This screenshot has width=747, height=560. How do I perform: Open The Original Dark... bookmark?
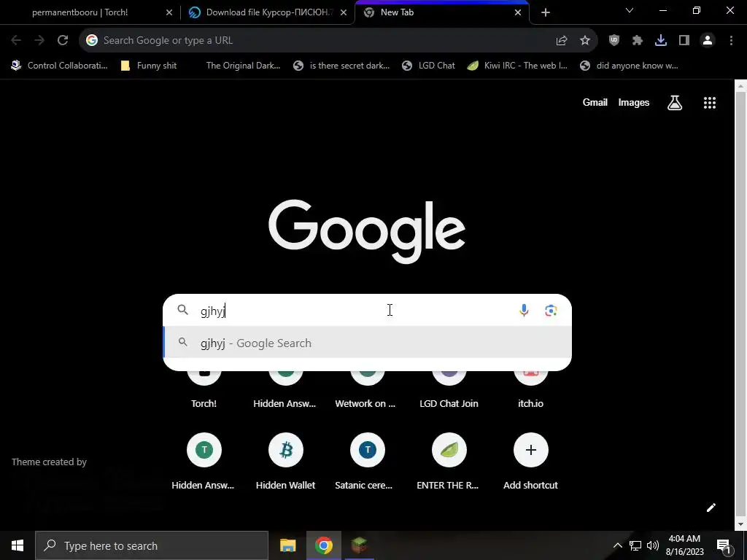(x=243, y=66)
